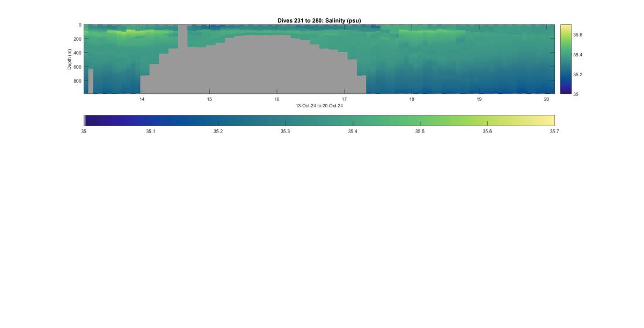Screen dimensions: 644x328
Task: Click the horizontal colorbar label '35.2'
Action: coord(218,131)
